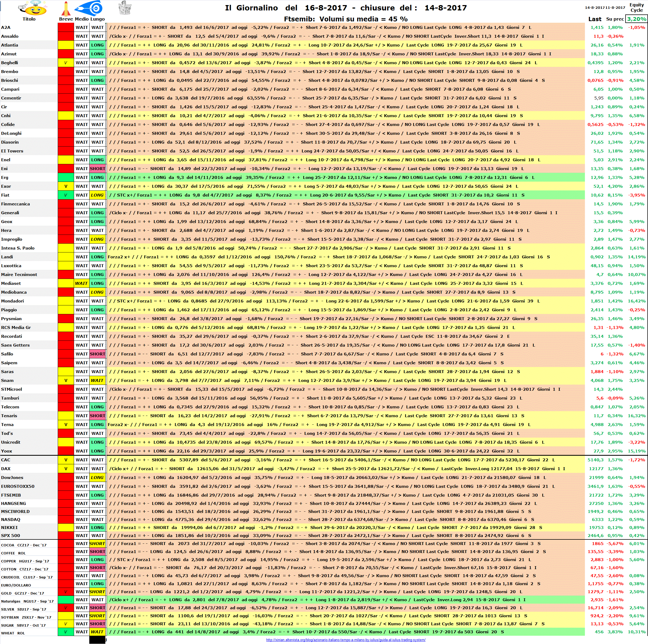This screenshot has height=644, width=648.
Task: Click the 11-8-2017 date header at top right
Action: click(x=615, y=7)
